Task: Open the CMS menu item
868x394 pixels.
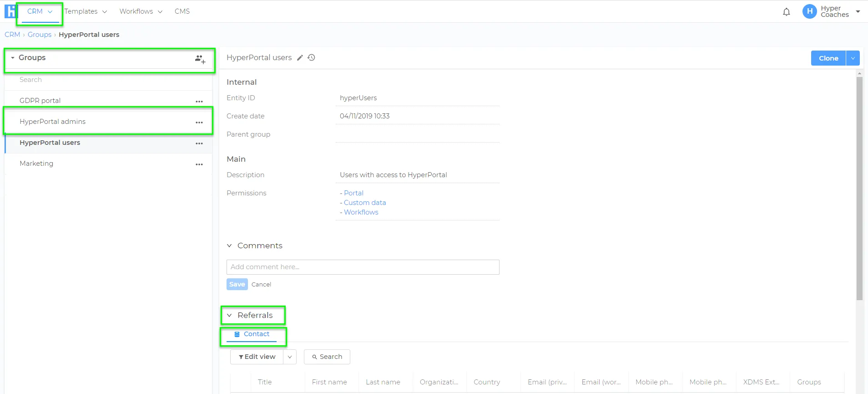Action: coord(182,11)
